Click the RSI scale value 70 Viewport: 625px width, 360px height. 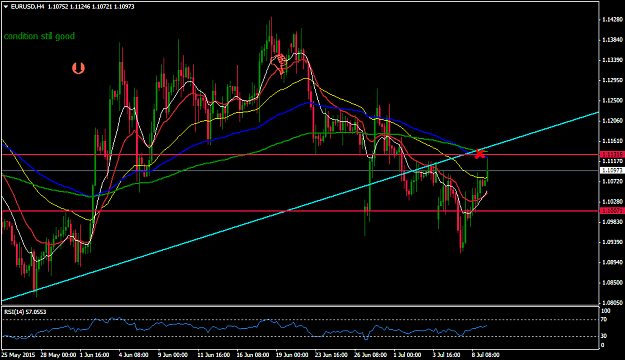point(604,319)
